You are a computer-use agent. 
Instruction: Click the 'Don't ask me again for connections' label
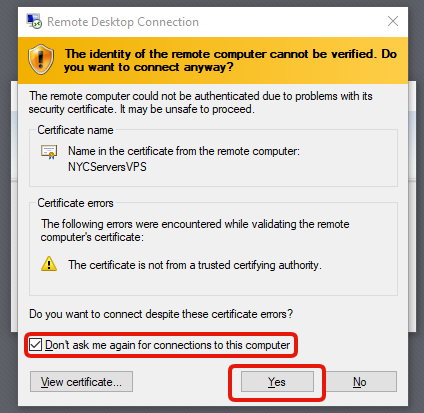pos(168,345)
